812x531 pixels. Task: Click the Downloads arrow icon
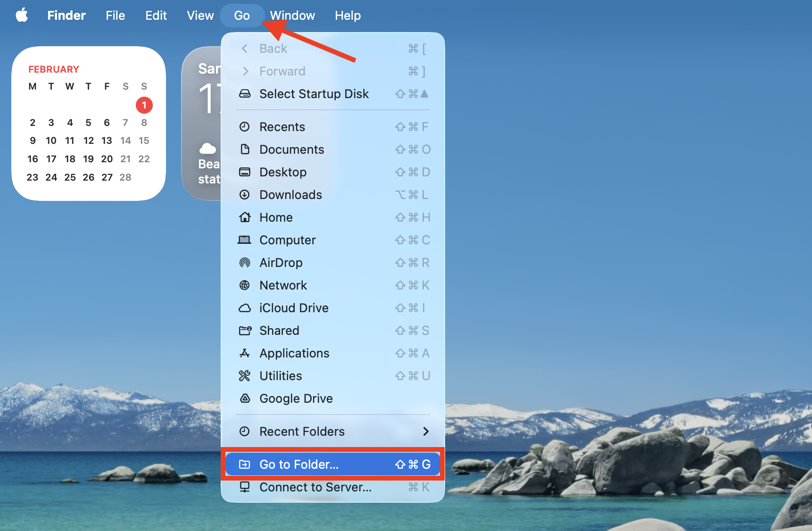[245, 195]
